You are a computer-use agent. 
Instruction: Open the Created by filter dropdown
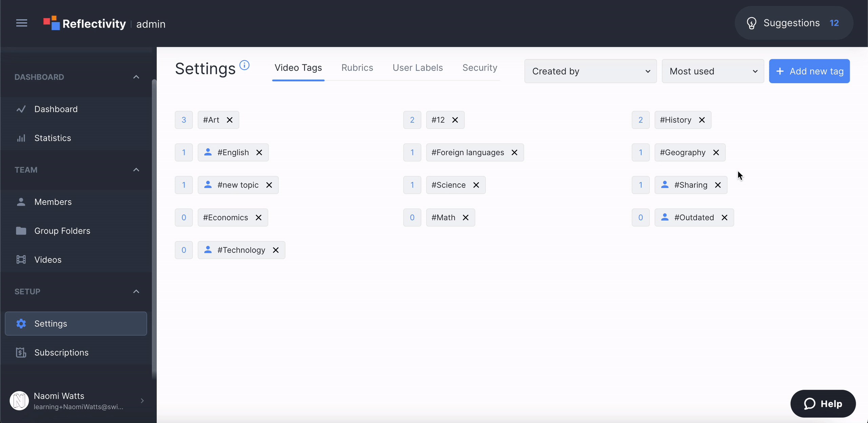590,71
